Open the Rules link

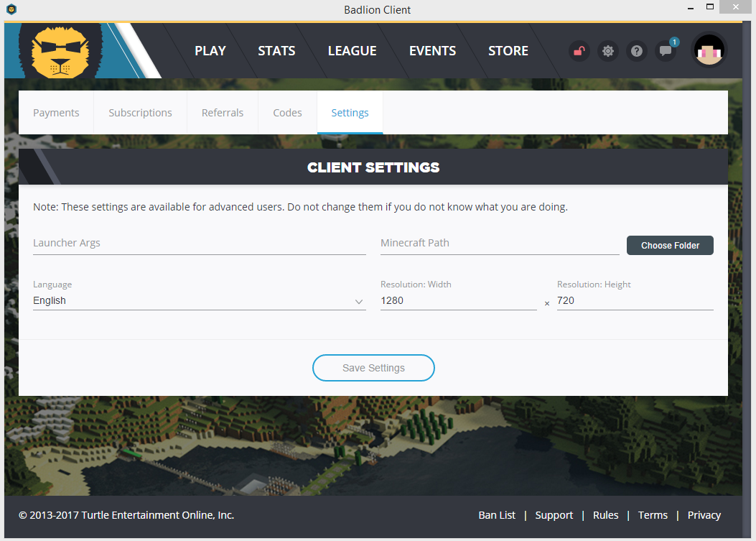(x=605, y=515)
